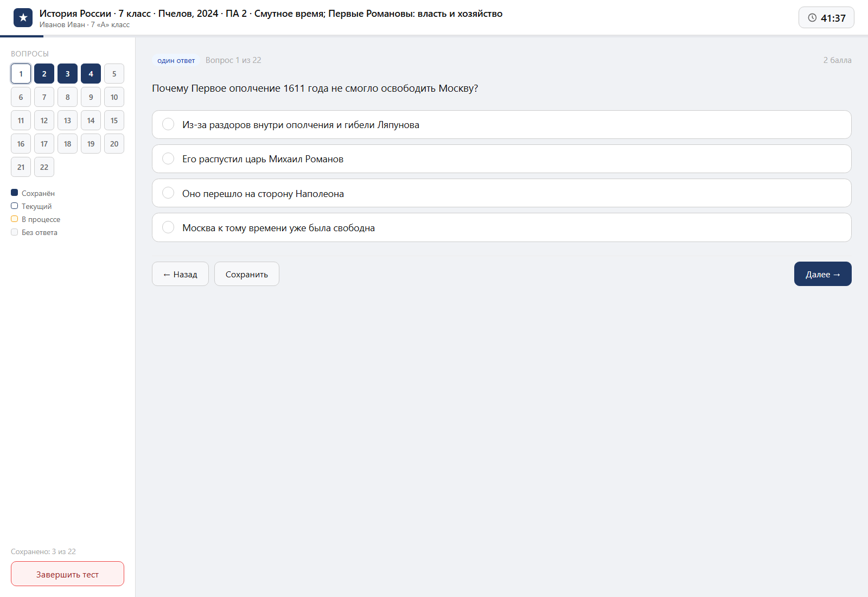
Task: Click the star logo icon
Action: click(x=23, y=18)
